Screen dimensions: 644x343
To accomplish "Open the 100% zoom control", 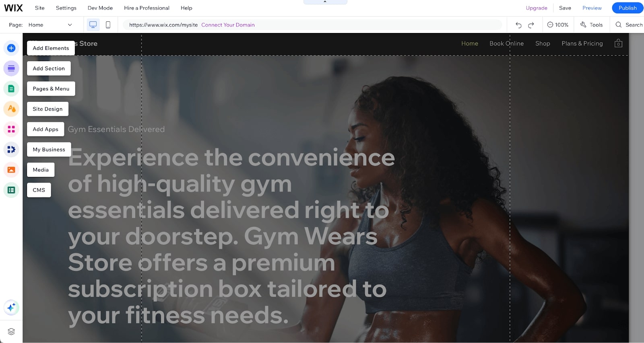I will point(558,25).
